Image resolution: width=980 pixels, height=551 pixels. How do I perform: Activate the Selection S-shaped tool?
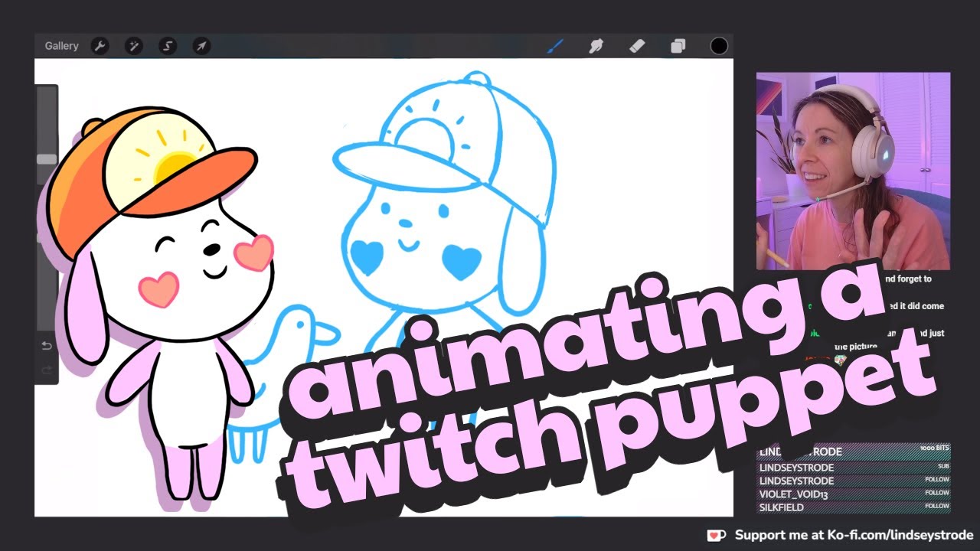click(168, 46)
